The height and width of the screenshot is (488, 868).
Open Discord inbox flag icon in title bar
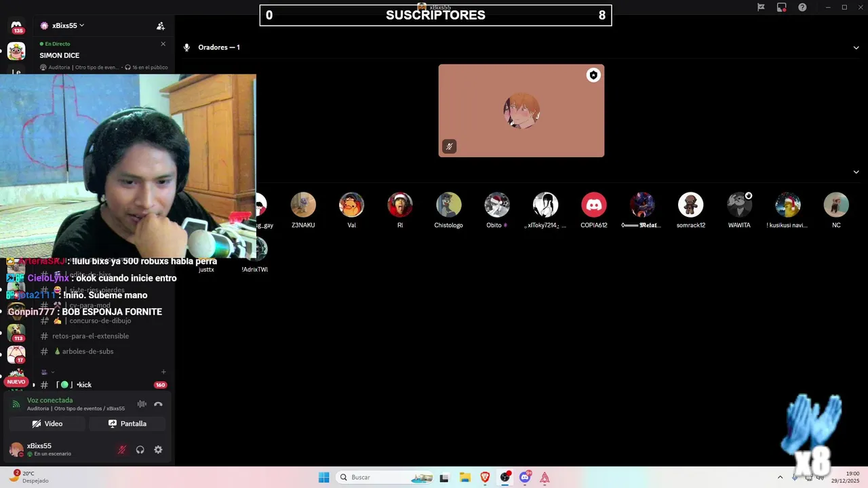click(x=761, y=7)
